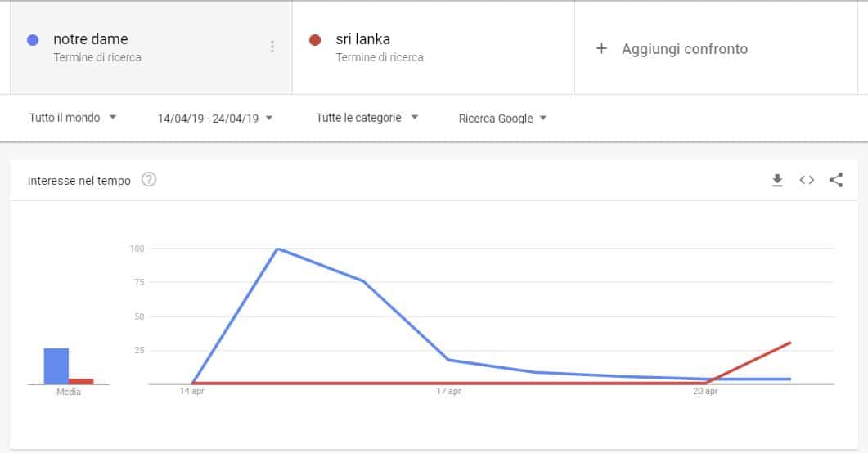Click the blue notre dame dot
The image size is (868, 453).
pyautogui.click(x=33, y=39)
